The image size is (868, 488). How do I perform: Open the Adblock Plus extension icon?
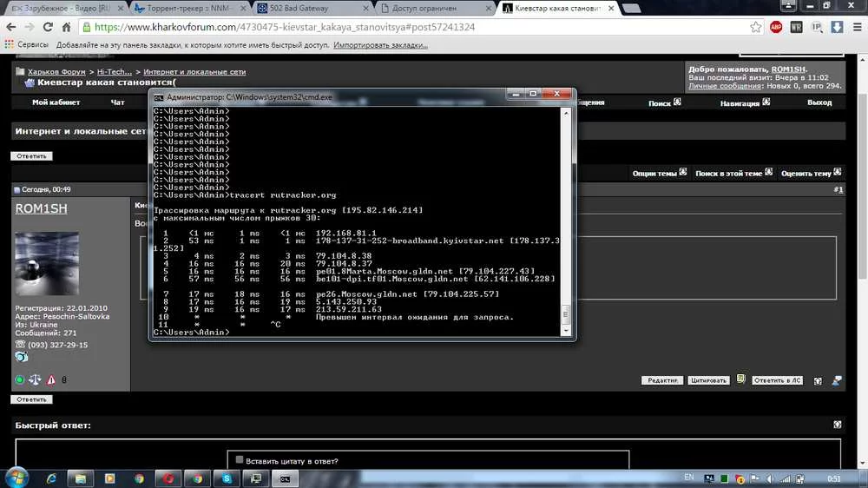(776, 27)
